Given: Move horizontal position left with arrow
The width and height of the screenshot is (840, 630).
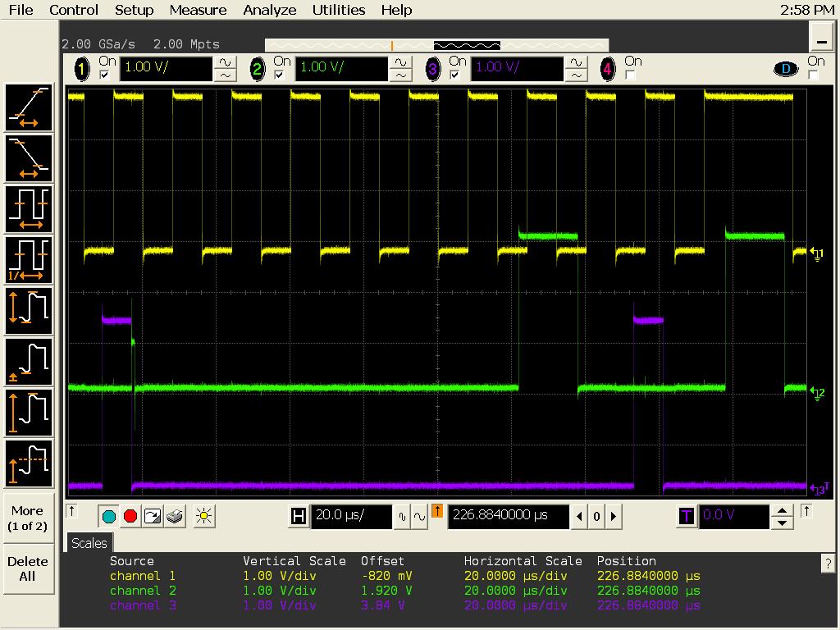Looking at the screenshot, I should click(578, 517).
